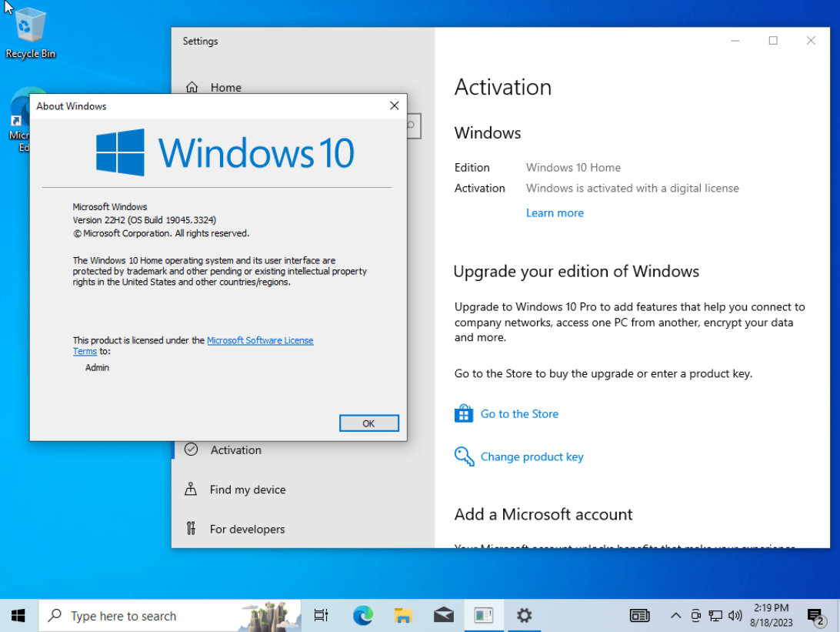
Task: Open the clock showing 2:19 PM
Action: pos(771,615)
